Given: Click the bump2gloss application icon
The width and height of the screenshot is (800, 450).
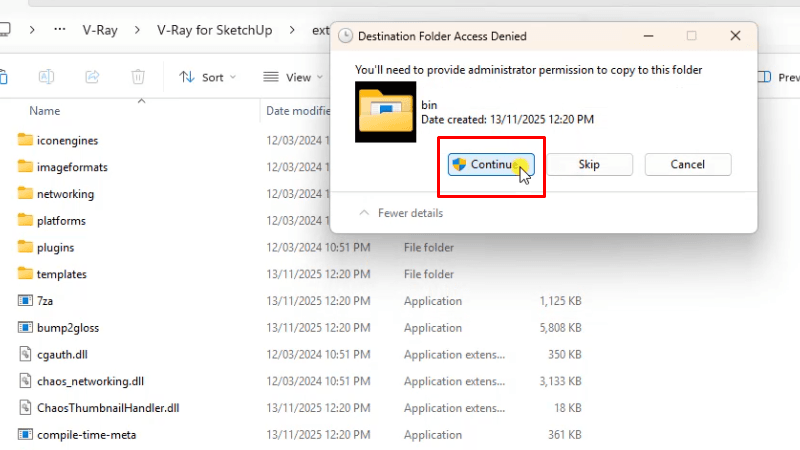Looking at the screenshot, I should 26,327.
